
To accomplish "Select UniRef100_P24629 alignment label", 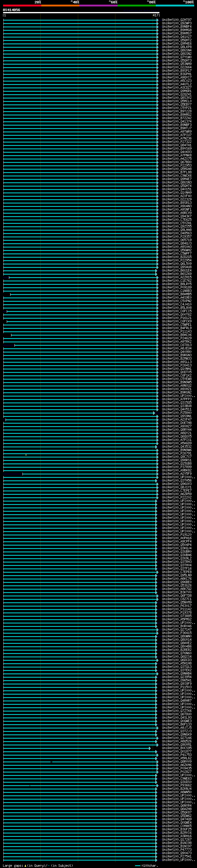I will tap(176, 338).
